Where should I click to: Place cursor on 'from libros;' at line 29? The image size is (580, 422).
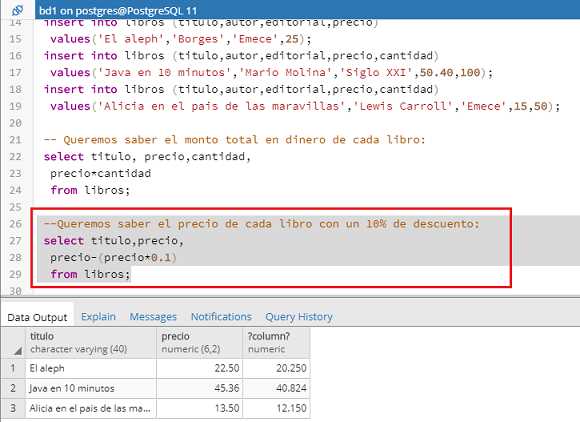(90, 274)
